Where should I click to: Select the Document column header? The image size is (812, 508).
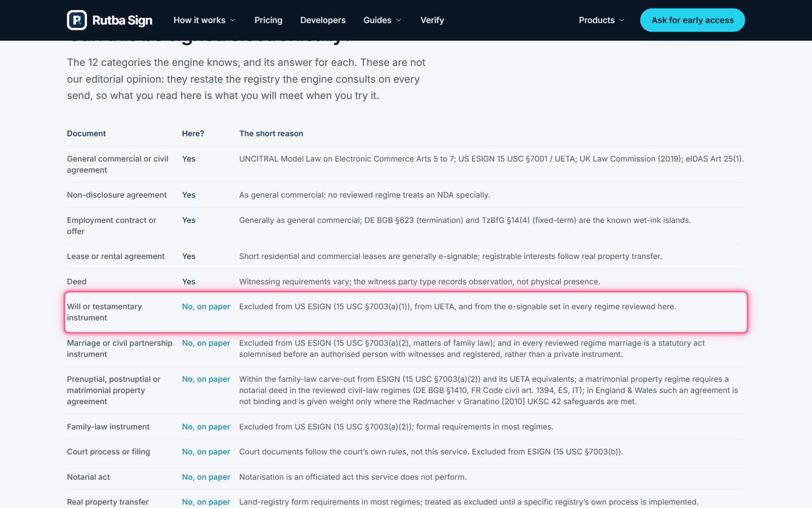coord(86,133)
